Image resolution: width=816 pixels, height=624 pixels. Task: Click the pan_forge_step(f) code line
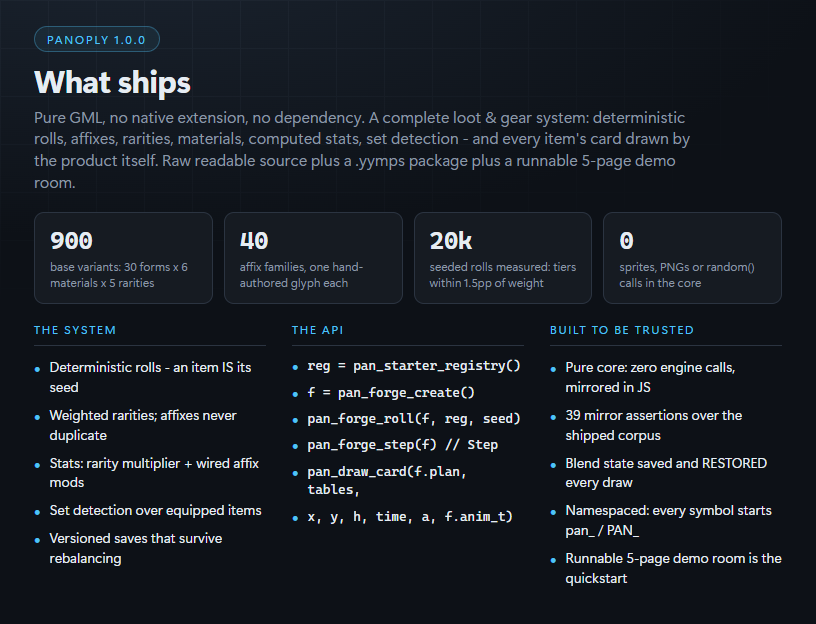(x=402, y=444)
